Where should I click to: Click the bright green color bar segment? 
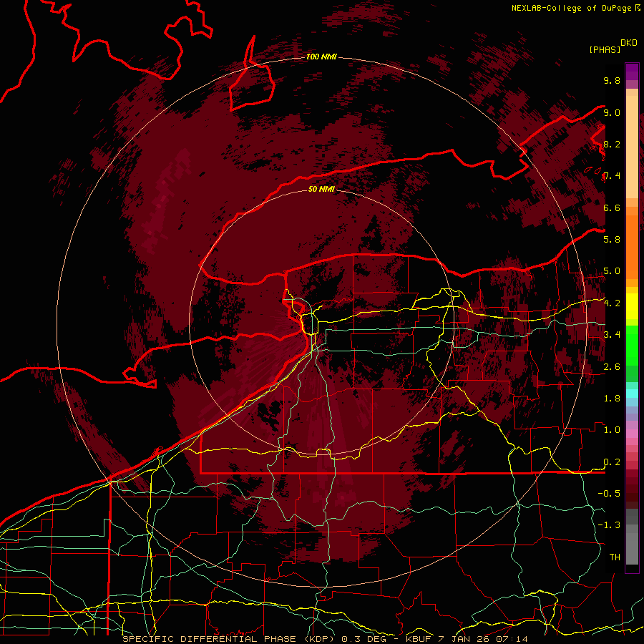tap(632, 345)
